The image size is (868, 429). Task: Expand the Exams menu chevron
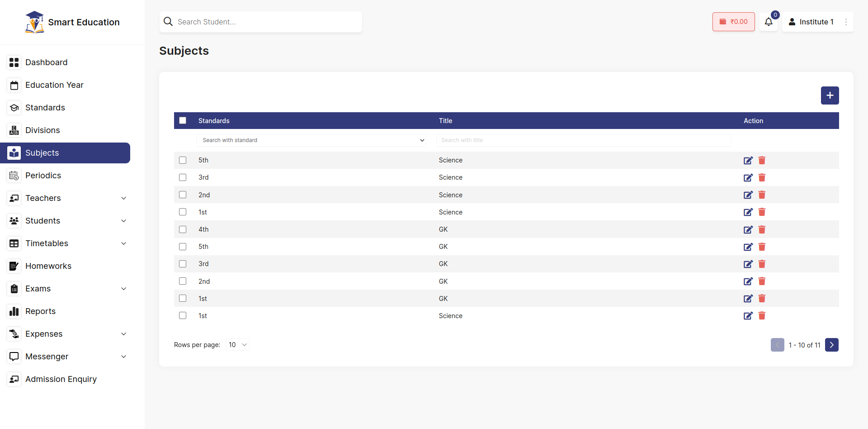click(123, 289)
